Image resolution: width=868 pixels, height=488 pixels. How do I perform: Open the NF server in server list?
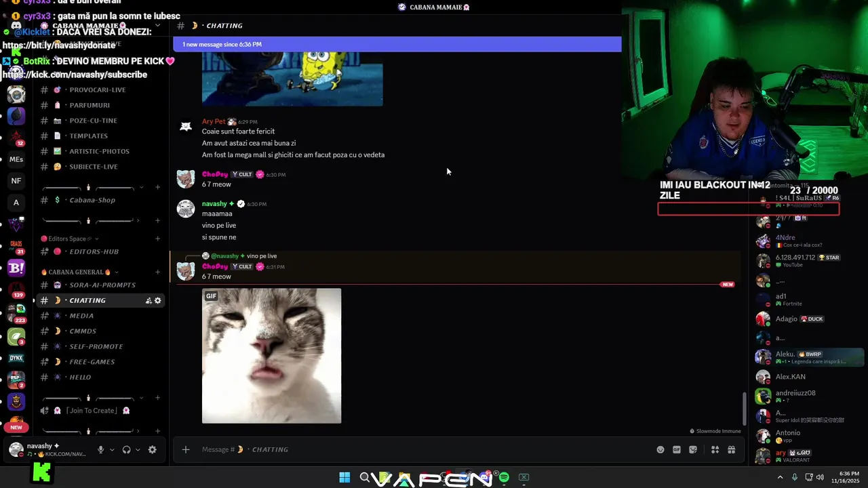click(x=16, y=181)
